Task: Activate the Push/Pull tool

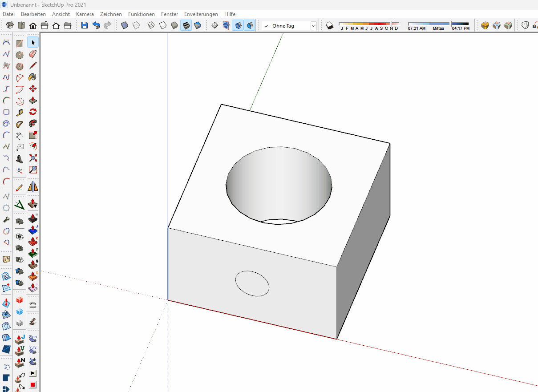Action: coord(33,101)
